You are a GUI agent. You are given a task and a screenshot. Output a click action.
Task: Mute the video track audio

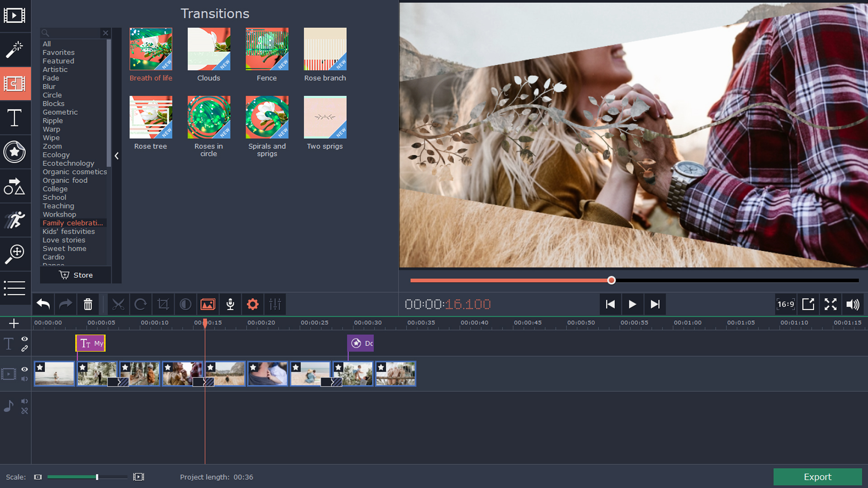[25, 380]
